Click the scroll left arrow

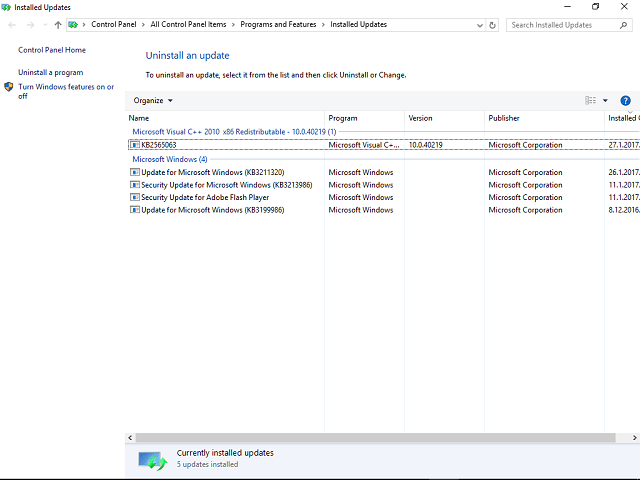[130, 438]
